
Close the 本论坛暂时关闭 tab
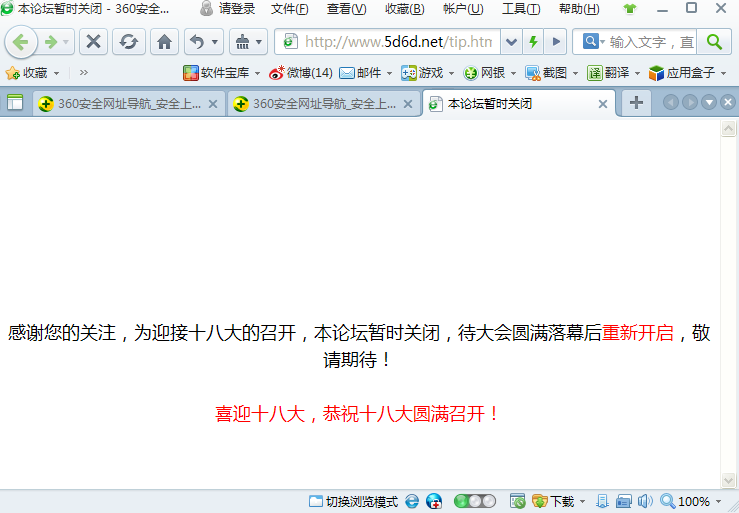point(603,104)
